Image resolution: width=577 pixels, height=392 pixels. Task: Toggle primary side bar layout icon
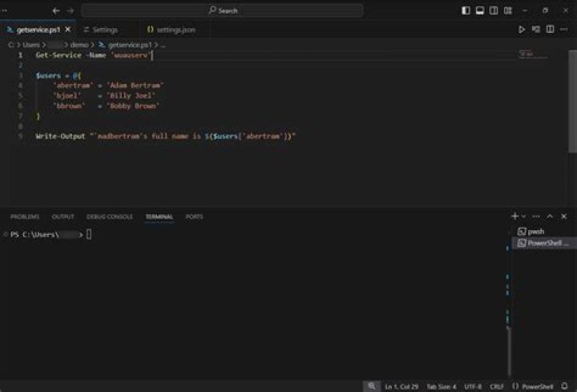(466, 10)
